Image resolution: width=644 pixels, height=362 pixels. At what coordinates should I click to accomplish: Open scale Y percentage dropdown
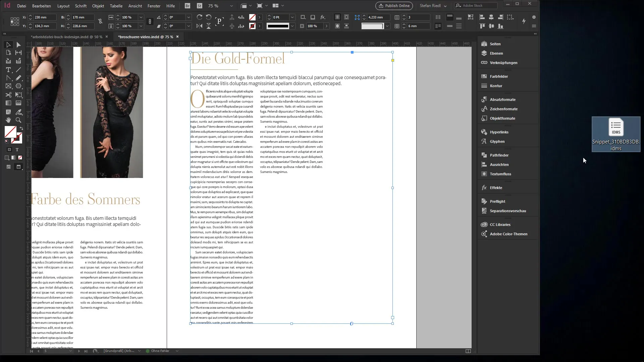[x=141, y=26]
